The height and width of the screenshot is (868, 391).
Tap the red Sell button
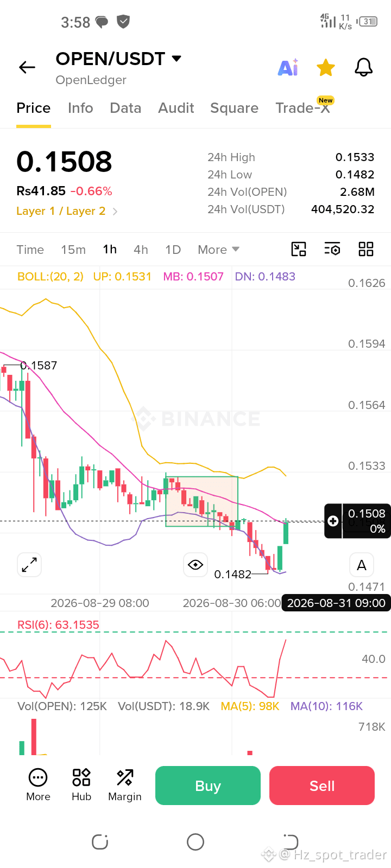point(322,786)
